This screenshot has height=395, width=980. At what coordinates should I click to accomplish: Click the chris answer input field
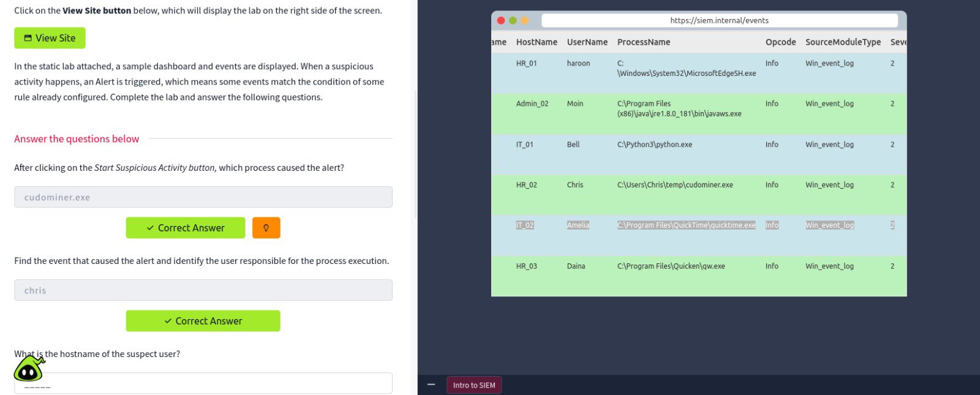point(203,290)
